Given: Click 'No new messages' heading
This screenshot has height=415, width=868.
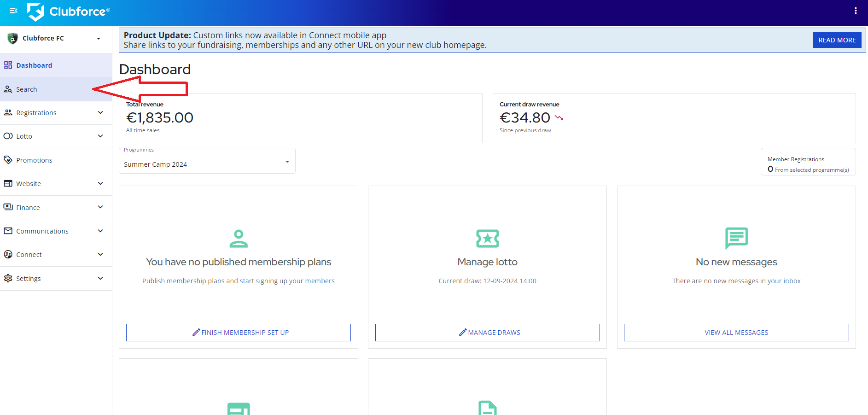Looking at the screenshot, I should pyautogui.click(x=736, y=262).
